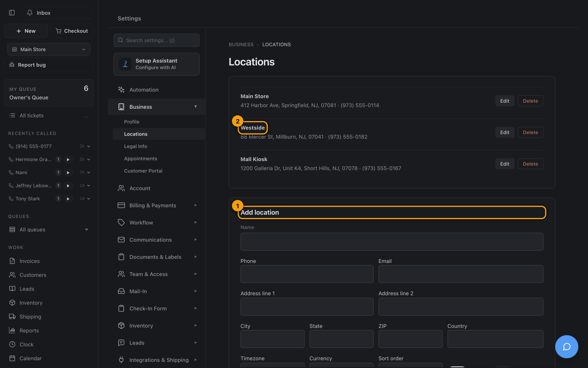Delete the Main Store location
588x368 pixels.
pos(530,101)
